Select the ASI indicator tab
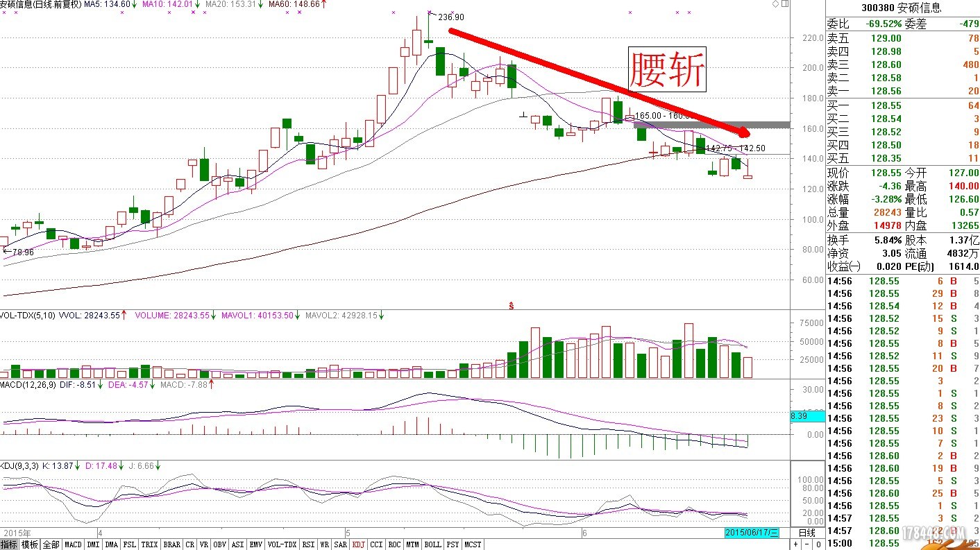The height and width of the screenshot is (550, 980). (x=237, y=544)
